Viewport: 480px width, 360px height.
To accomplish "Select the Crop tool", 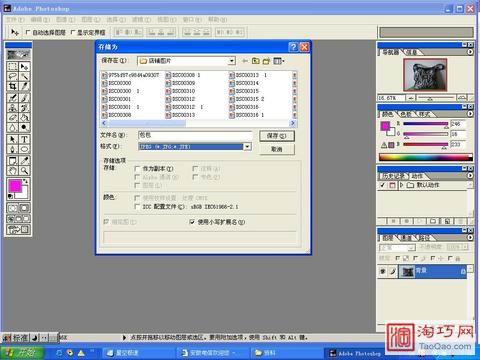I will pyautogui.click(x=13, y=87).
